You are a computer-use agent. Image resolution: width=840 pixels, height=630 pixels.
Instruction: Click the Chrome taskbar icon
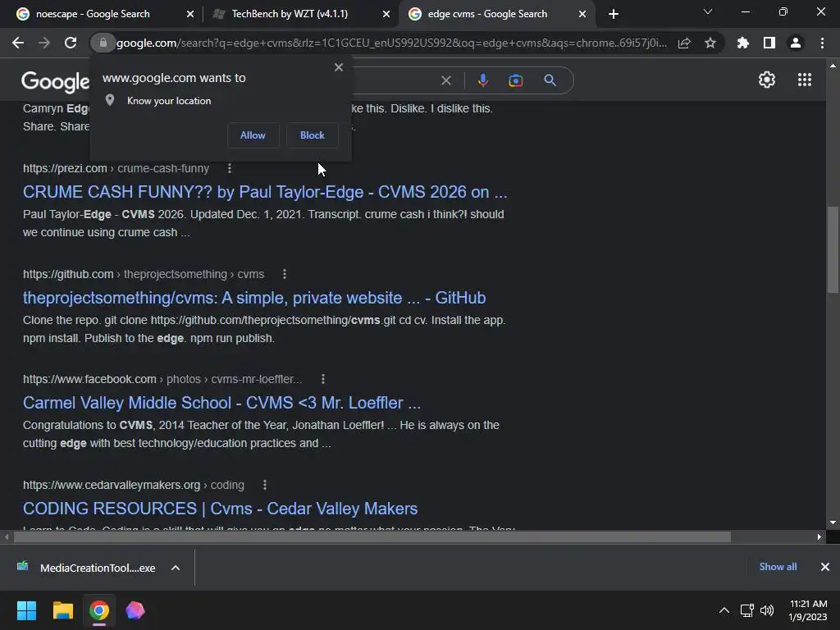coord(99,610)
